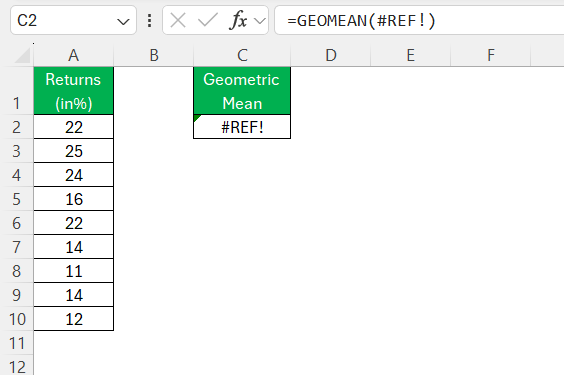Cancel formula entry with X icon

pos(178,20)
